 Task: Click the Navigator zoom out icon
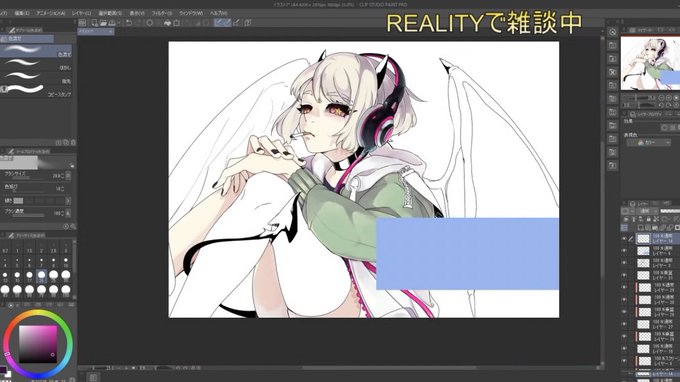coord(661,98)
